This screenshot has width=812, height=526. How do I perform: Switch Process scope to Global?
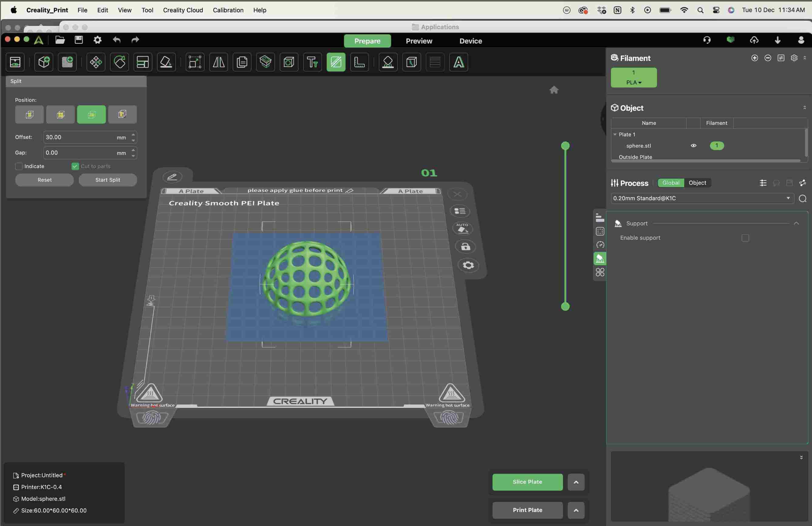tap(671, 183)
